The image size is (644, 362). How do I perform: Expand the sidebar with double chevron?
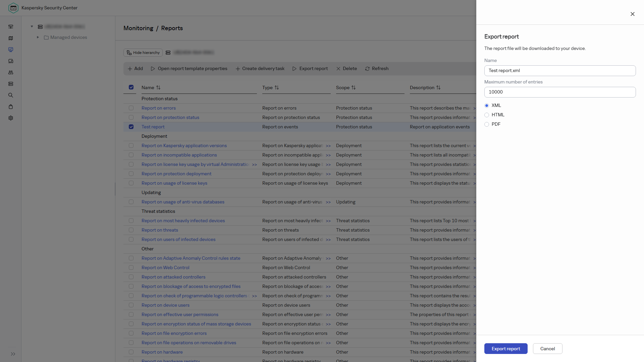tap(13, 354)
